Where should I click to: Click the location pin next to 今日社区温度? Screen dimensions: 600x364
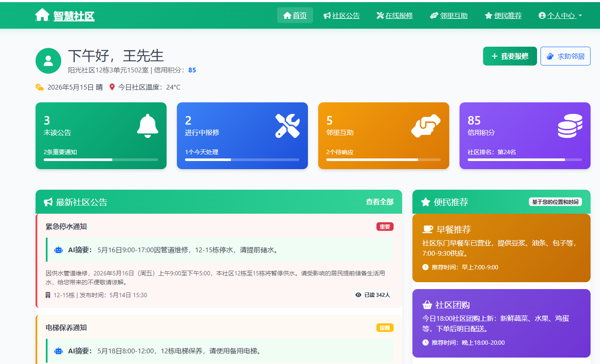tap(112, 87)
